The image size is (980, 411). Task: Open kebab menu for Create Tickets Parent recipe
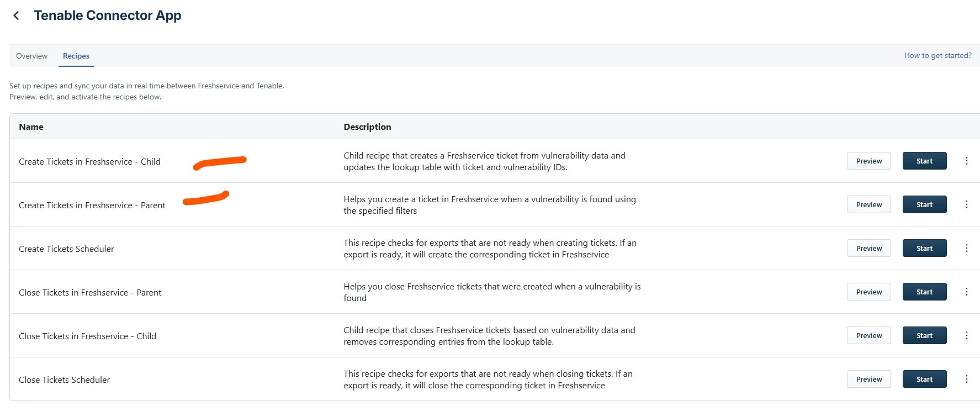[x=966, y=204]
